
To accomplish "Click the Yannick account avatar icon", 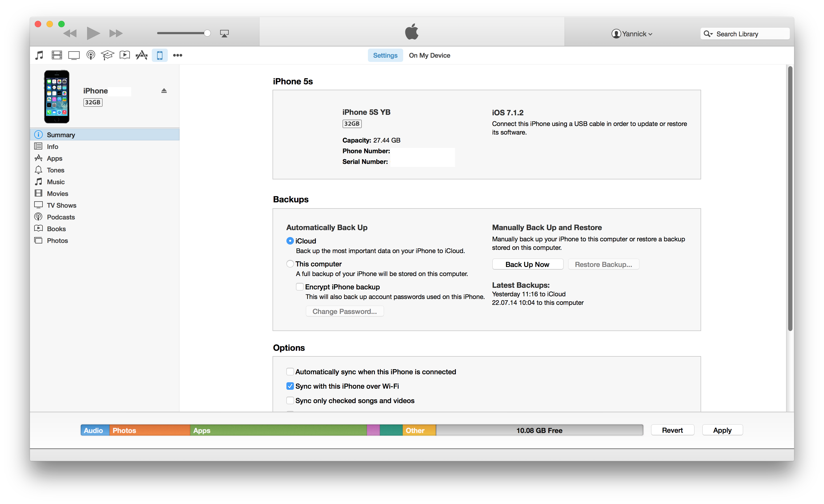I will click(616, 34).
